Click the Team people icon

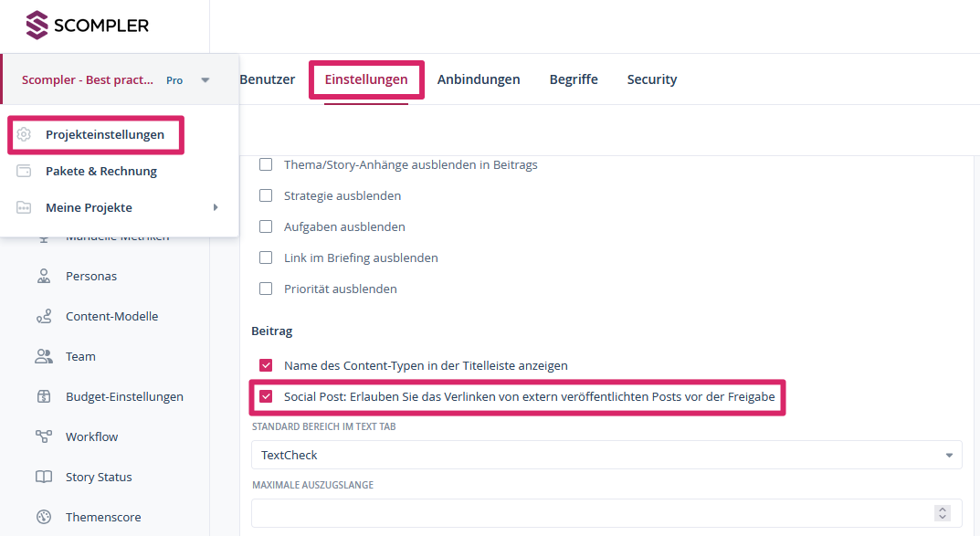click(44, 356)
